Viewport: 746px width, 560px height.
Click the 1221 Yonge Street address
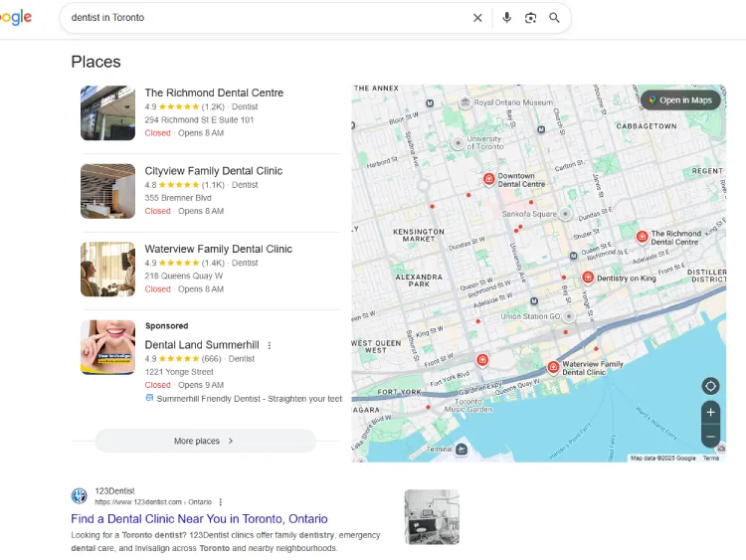coord(179,372)
